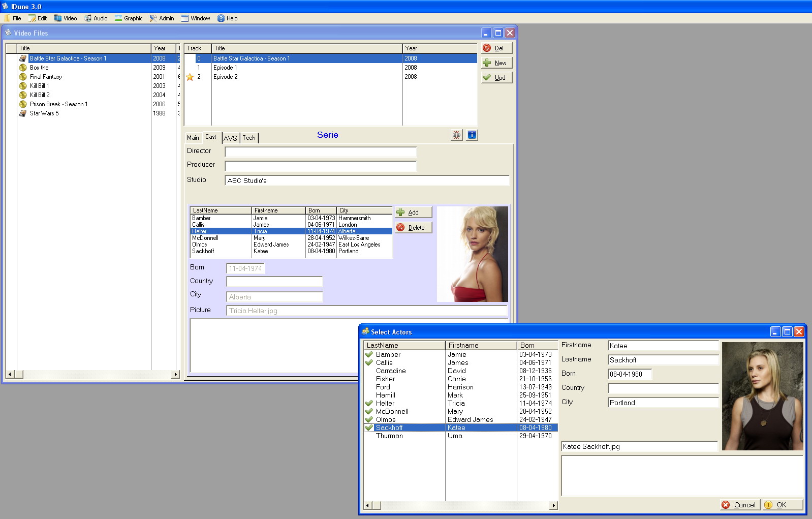Click left scroll arrow in Video Files list
This screenshot has height=519, width=812.
(x=10, y=375)
